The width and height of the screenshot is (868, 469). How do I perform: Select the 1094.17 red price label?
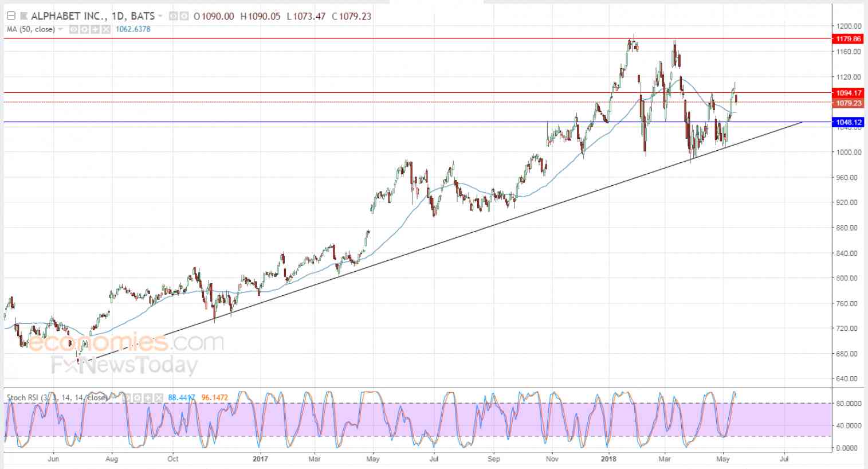coord(849,93)
